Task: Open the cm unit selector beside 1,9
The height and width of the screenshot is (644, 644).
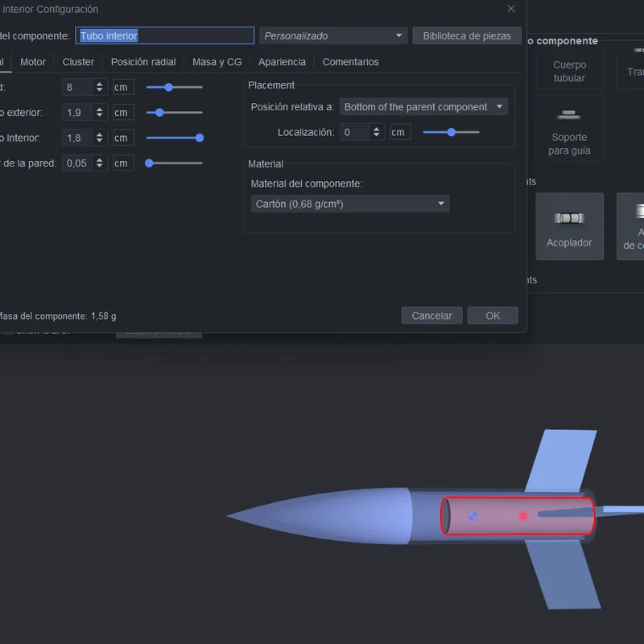Action: (x=123, y=113)
